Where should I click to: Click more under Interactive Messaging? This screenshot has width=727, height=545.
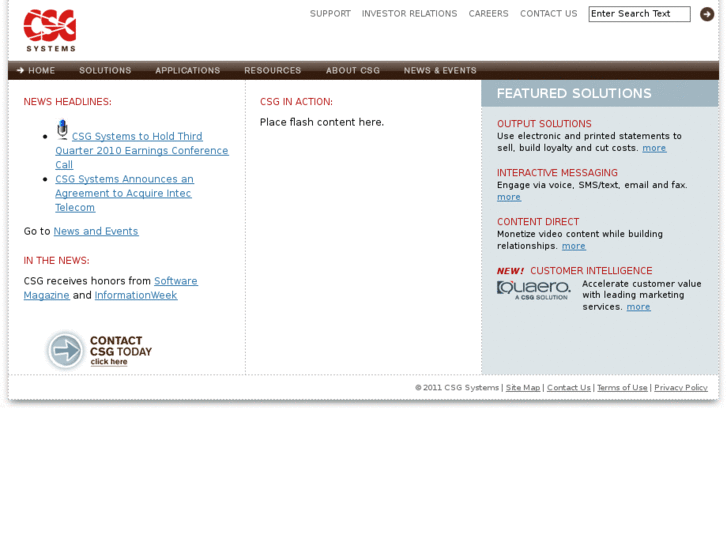click(509, 197)
